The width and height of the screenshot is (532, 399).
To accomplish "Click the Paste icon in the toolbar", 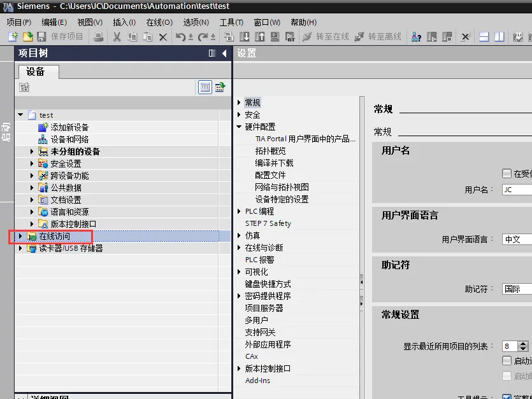I will coord(147,37).
